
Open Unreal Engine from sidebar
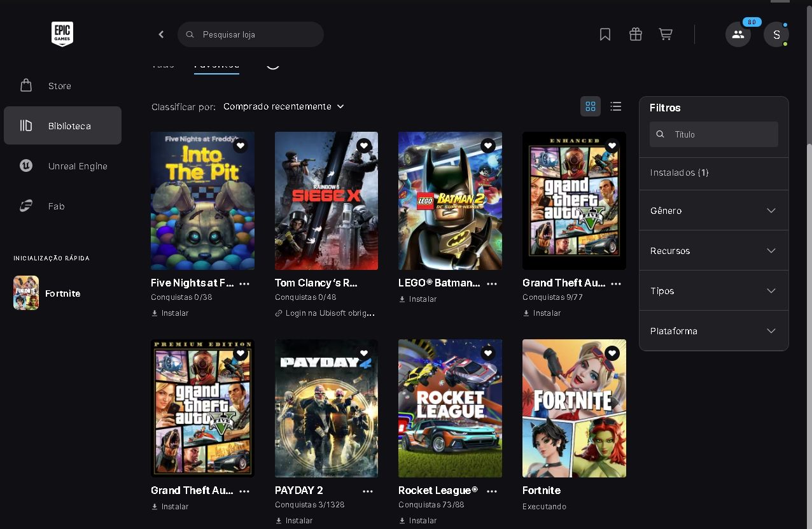pos(62,166)
